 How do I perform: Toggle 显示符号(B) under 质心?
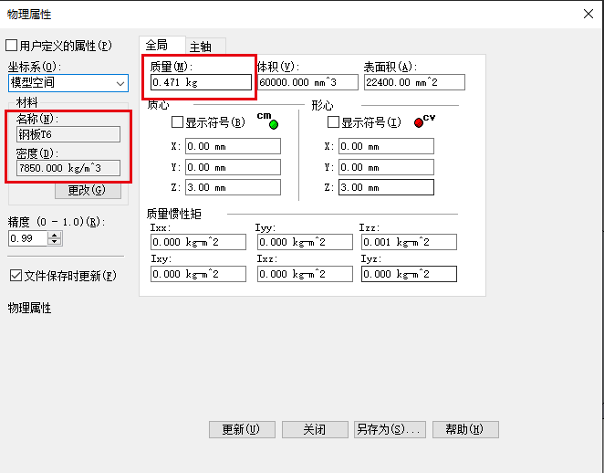tap(178, 123)
